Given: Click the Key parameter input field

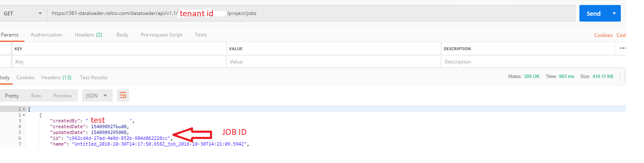Looking at the screenshot, I should [x=119, y=61].
